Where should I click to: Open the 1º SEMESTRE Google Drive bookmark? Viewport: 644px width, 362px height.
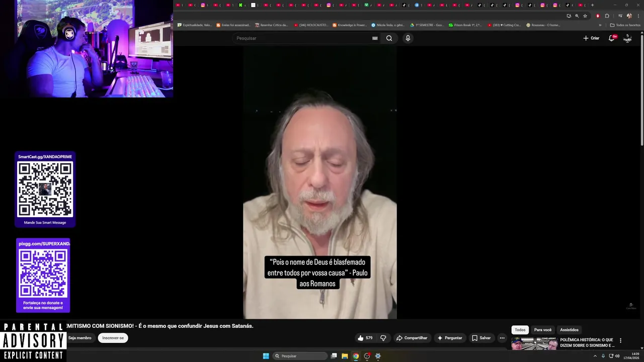[427, 25]
